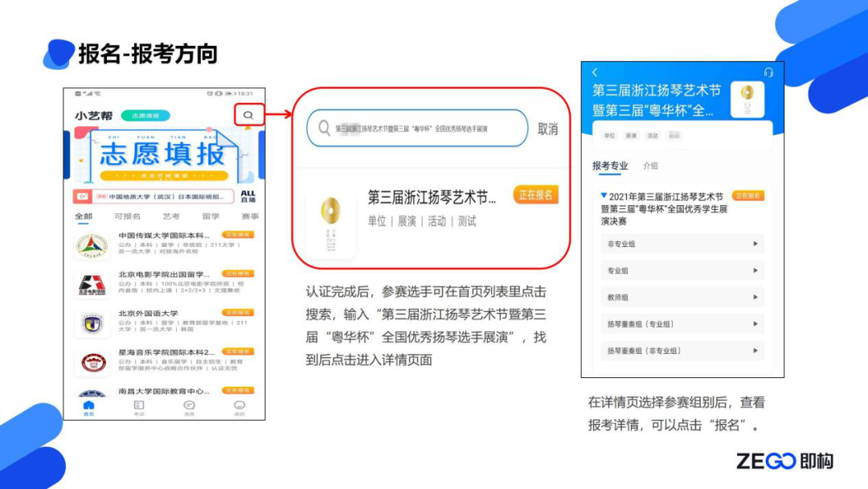Tap the 18:31 clock in phone status bar
The image size is (868, 489).
pos(245,93)
